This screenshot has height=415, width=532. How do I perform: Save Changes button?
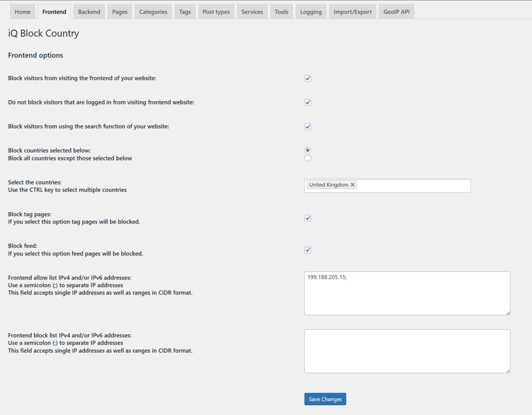325,399
